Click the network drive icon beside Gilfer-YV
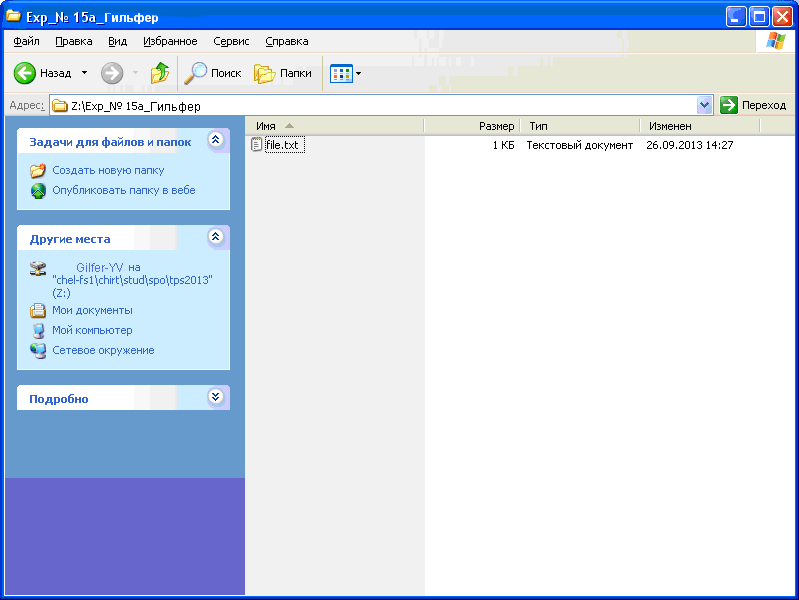Screen dimensions: 799x600 (x=38, y=268)
